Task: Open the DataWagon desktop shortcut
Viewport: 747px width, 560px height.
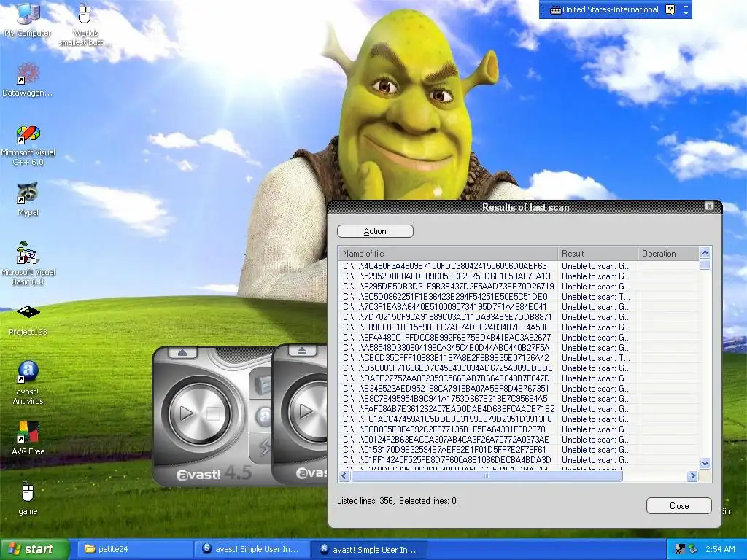Action: tap(28, 80)
